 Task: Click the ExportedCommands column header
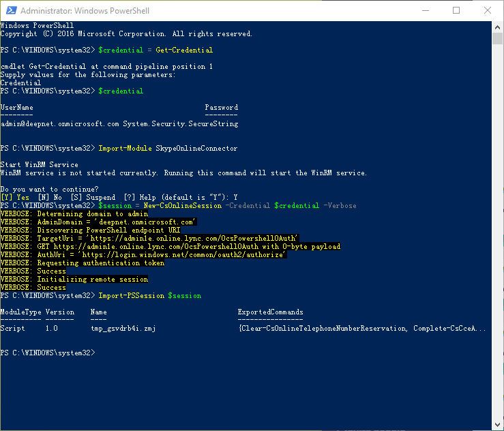tap(270, 312)
